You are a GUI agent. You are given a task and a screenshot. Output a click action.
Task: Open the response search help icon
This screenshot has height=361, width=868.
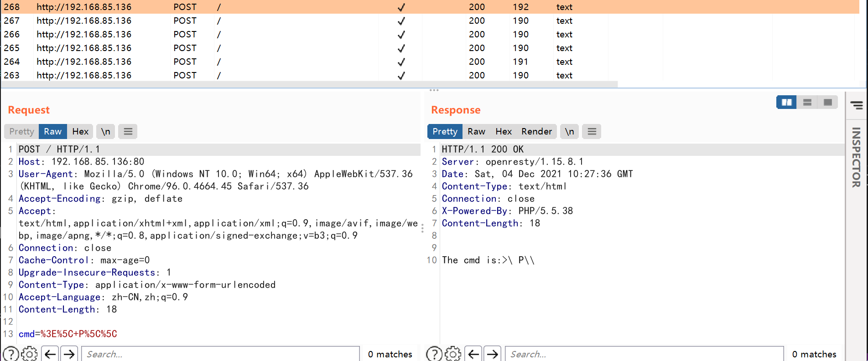434,354
